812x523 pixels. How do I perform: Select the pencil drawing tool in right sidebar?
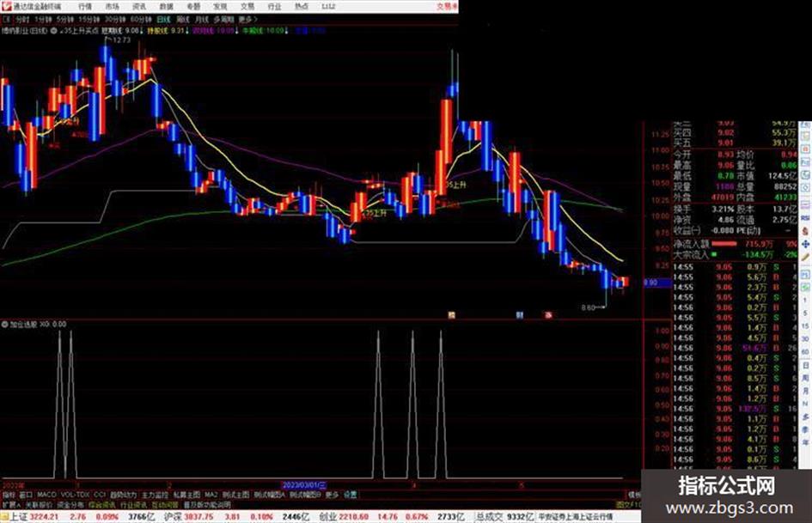click(805, 258)
